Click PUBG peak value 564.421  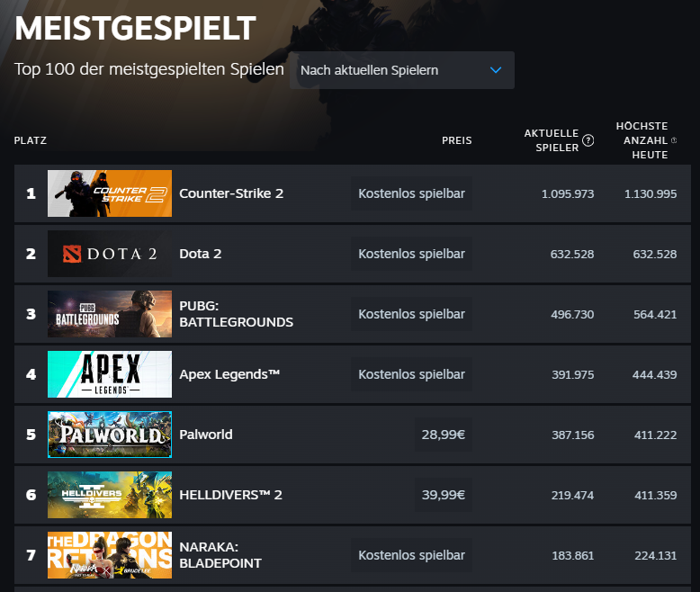[655, 314]
